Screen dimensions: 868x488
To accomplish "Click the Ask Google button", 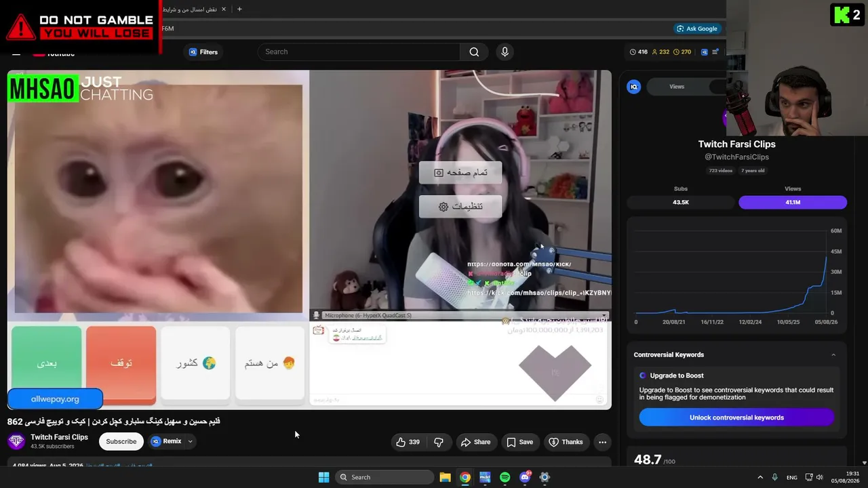I will tap(696, 28).
